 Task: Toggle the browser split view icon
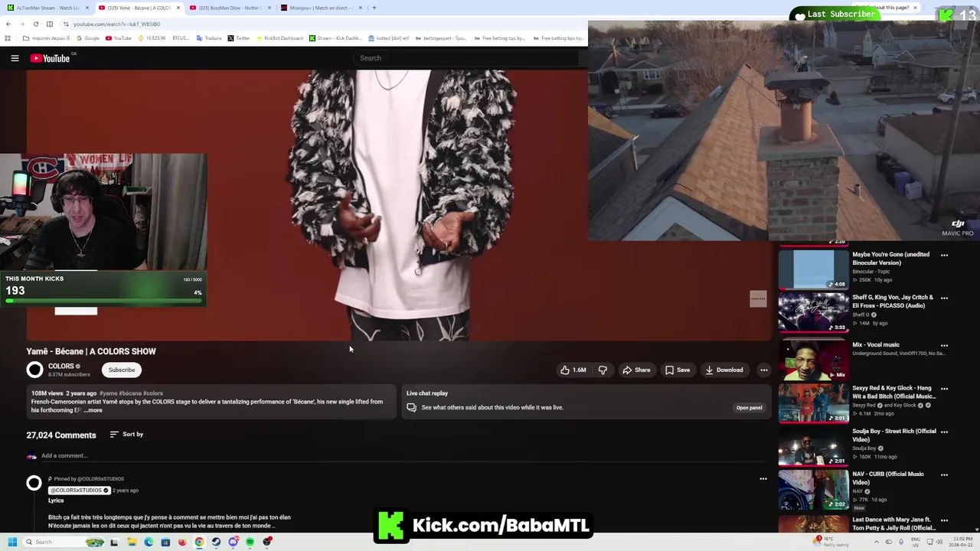click(x=49, y=24)
